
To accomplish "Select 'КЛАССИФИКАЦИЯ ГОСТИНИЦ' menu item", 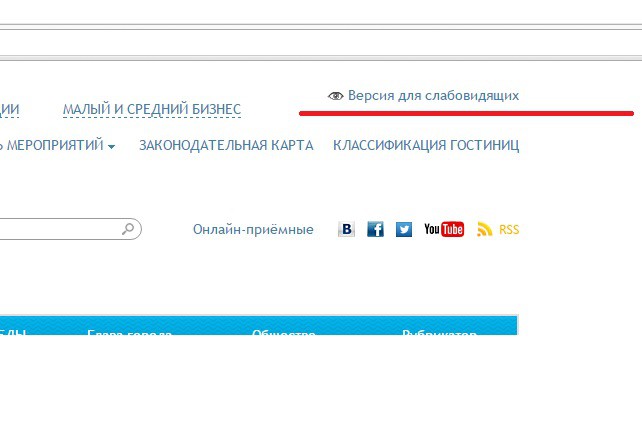I will tap(426, 146).
